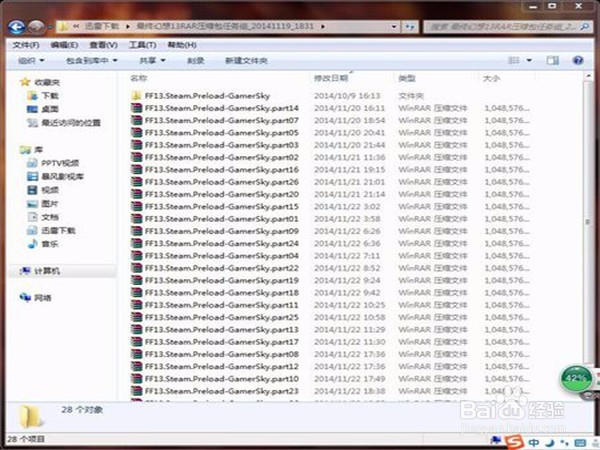Viewport: 600px width, 450px height.
Task: Open the blue Help question mark icon
Action: [578, 60]
